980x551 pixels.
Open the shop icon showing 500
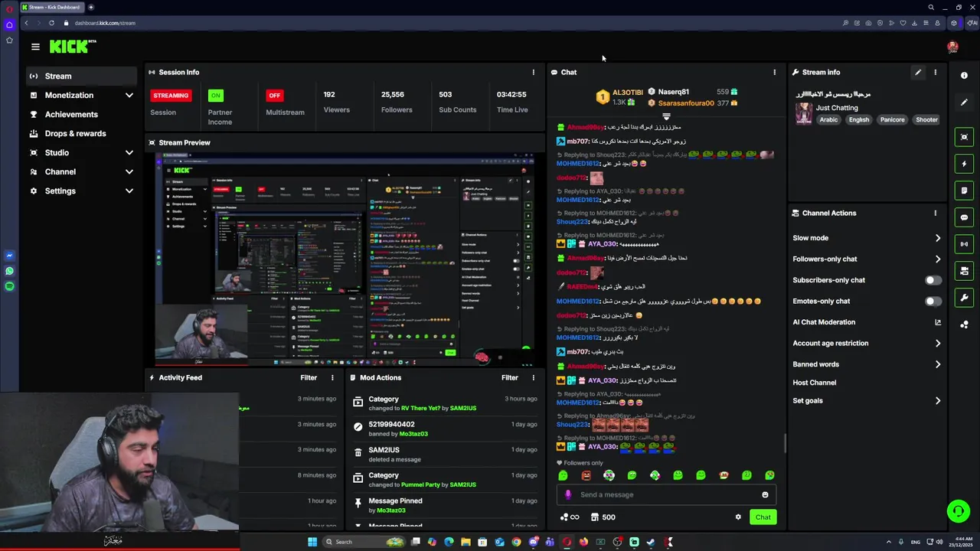point(603,517)
